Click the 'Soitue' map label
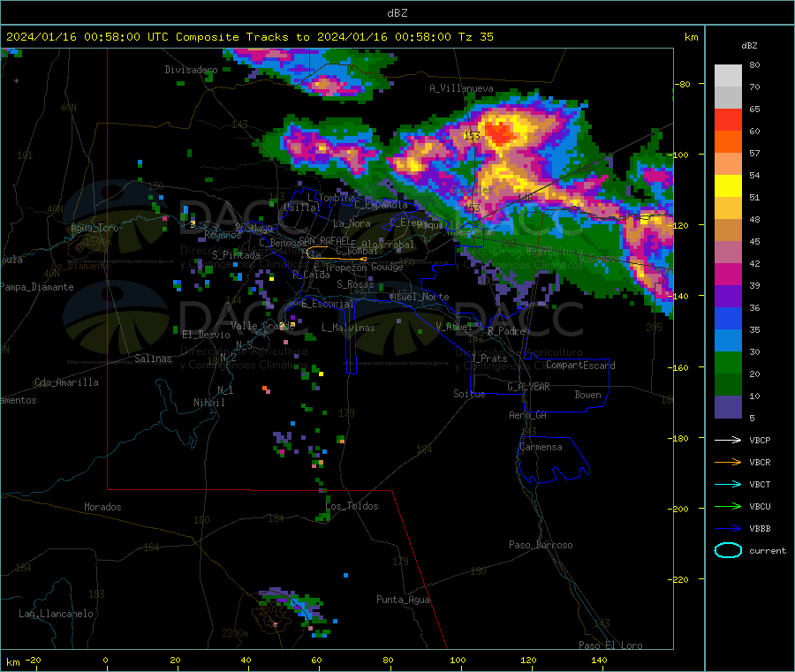This screenshot has height=672, width=795. (469, 394)
